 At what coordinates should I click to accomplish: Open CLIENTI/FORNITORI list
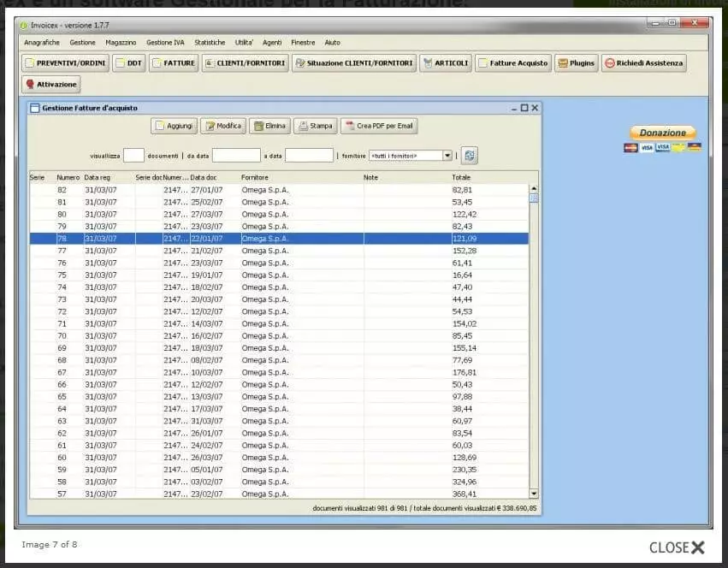[x=245, y=63]
